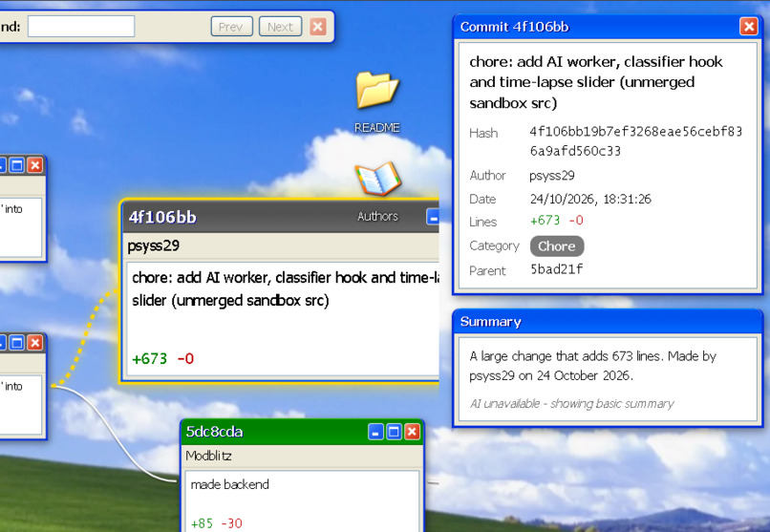Open parent commit 5bad21f
The image size is (770, 532).
click(x=556, y=269)
